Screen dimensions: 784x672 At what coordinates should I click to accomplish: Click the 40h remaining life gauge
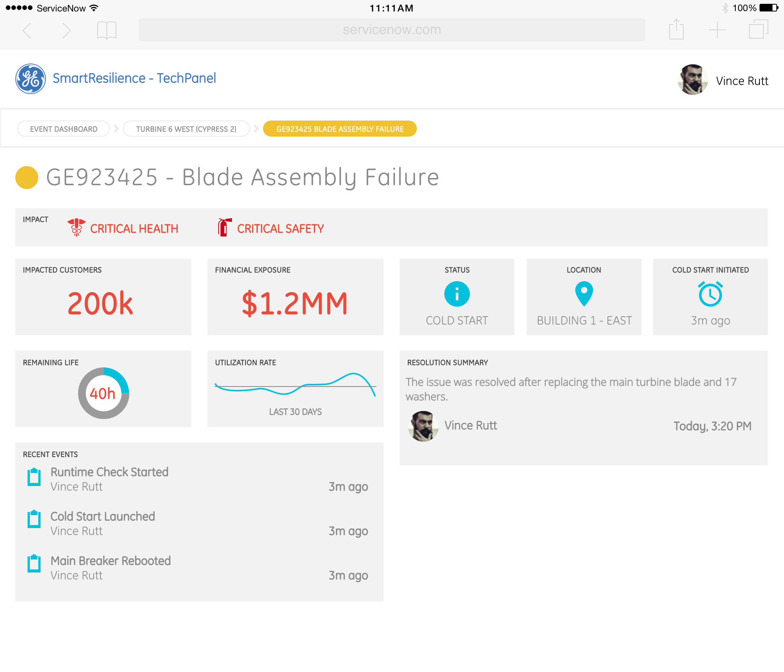(x=103, y=393)
